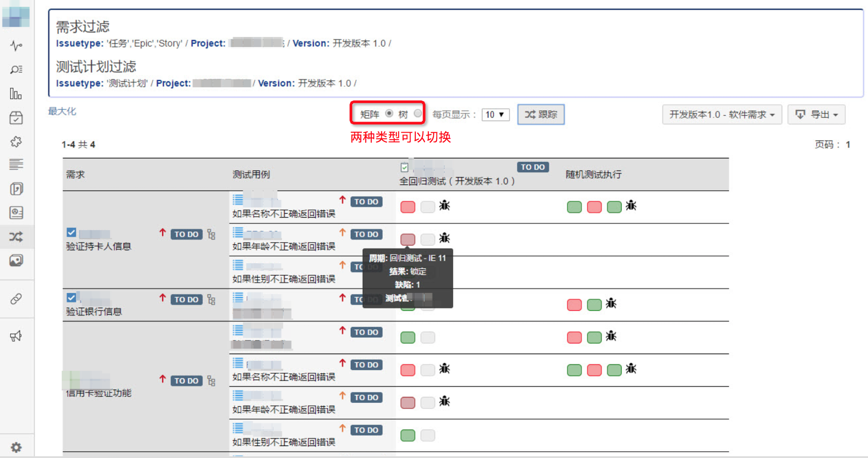The width and height of the screenshot is (868, 458).
Task: Uncheck the 验证持卡人信息 requirement checkbox
Action: tap(72, 232)
